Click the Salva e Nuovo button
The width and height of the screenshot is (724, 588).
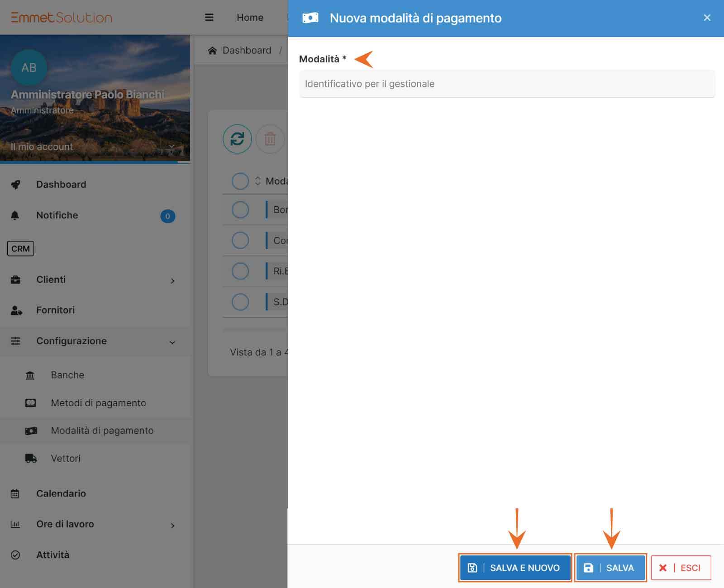[515, 568]
